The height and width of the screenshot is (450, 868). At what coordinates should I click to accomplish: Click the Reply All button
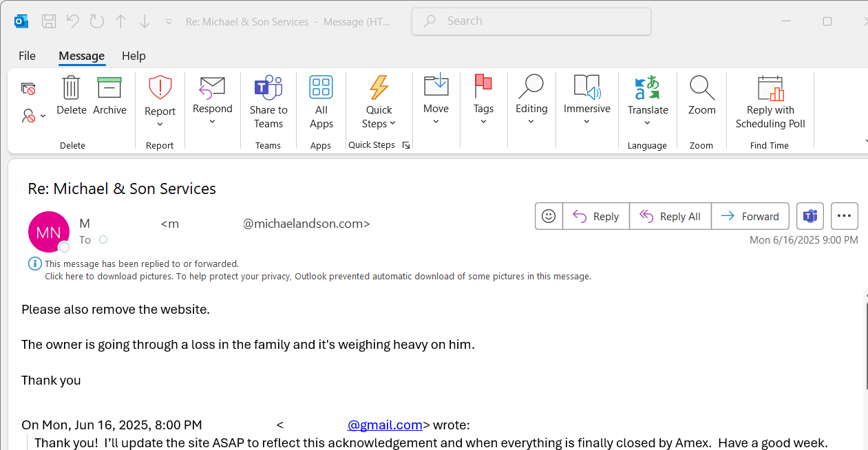(670, 216)
